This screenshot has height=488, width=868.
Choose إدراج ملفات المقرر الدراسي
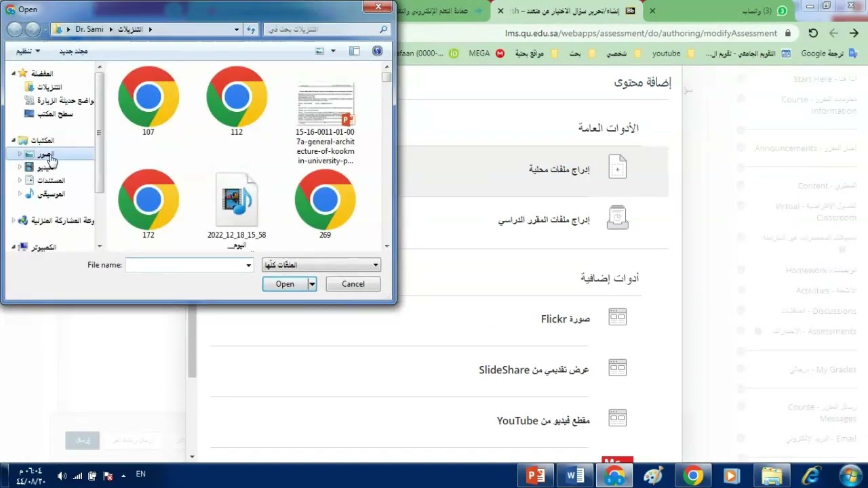(x=544, y=220)
